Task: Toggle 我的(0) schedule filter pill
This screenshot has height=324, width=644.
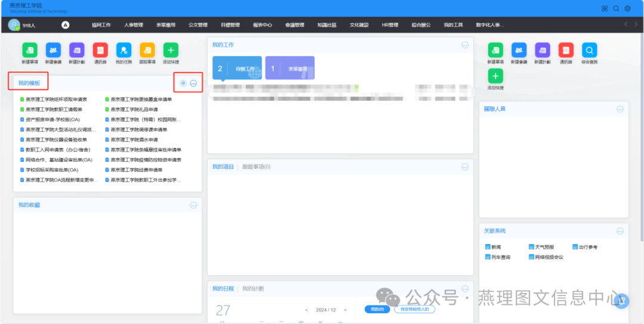Action: coord(377,309)
